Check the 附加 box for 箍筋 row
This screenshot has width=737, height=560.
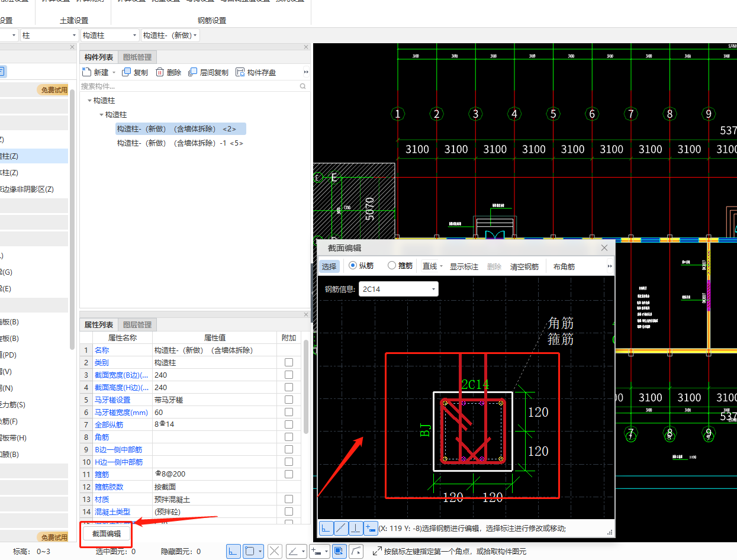click(x=289, y=474)
